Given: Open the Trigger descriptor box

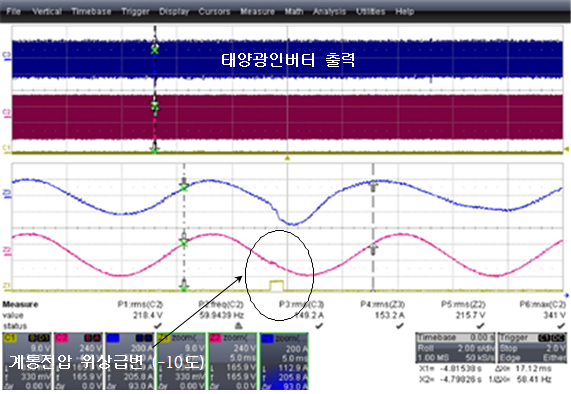Looking at the screenshot, I should [x=532, y=348].
